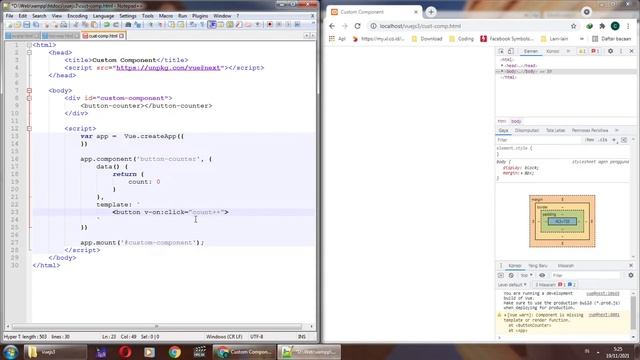Image resolution: width=640 pixels, height=360 pixels.
Task: Collapse the head fold marker on line 2
Action: click(29, 53)
